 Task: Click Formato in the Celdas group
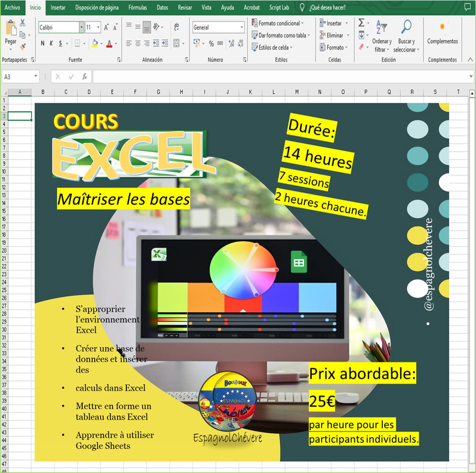(x=334, y=47)
